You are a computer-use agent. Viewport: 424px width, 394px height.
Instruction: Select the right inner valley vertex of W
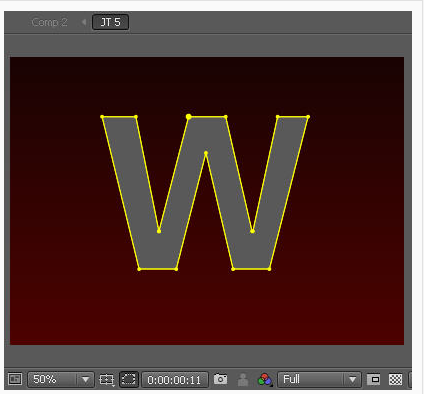click(253, 231)
